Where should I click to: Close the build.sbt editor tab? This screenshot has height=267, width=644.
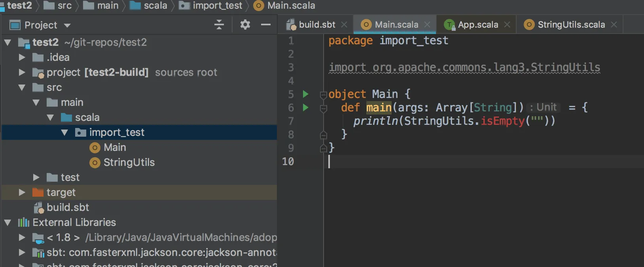tap(344, 24)
